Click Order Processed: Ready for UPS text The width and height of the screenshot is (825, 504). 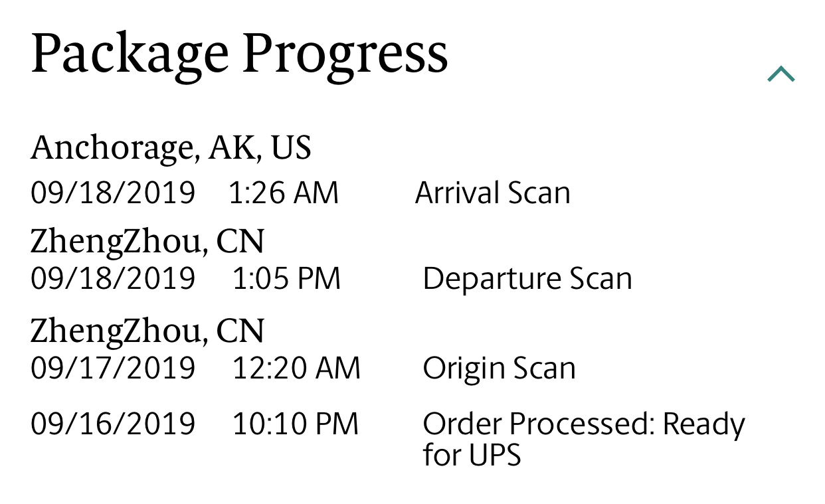click(x=585, y=440)
